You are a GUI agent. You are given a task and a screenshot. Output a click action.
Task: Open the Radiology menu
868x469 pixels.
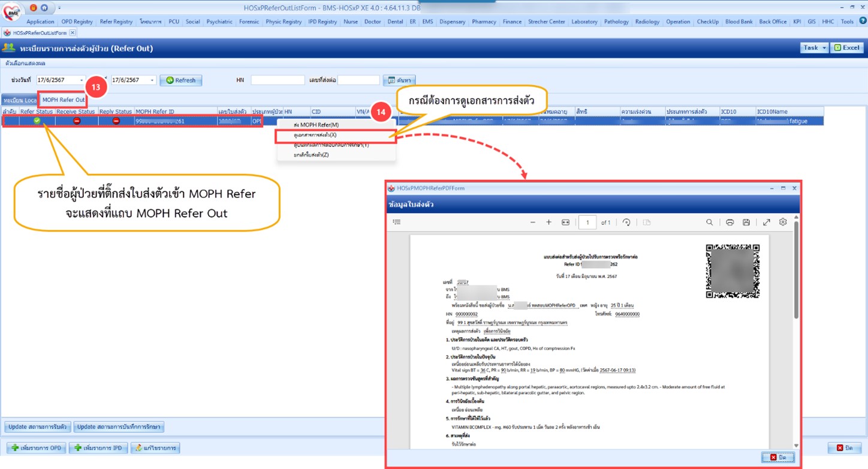point(647,22)
